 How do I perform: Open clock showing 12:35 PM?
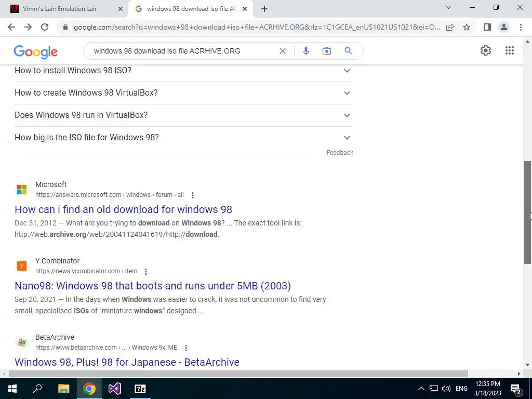(x=487, y=389)
